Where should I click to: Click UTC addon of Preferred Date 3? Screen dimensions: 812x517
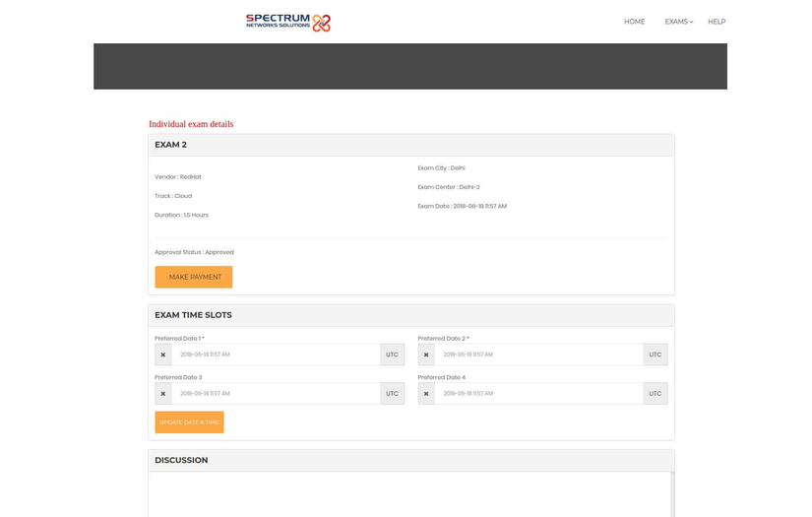click(x=393, y=394)
